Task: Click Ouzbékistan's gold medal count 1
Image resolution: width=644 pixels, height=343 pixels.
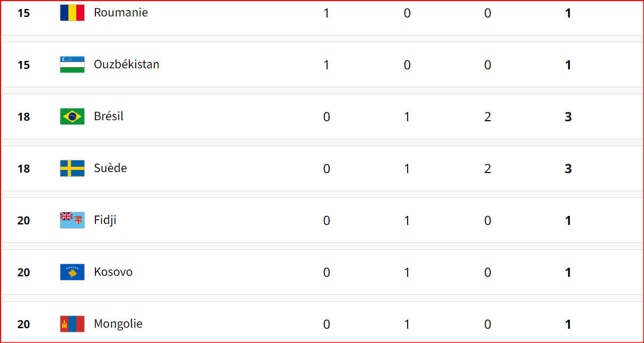Action: click(x=327, y=65)
